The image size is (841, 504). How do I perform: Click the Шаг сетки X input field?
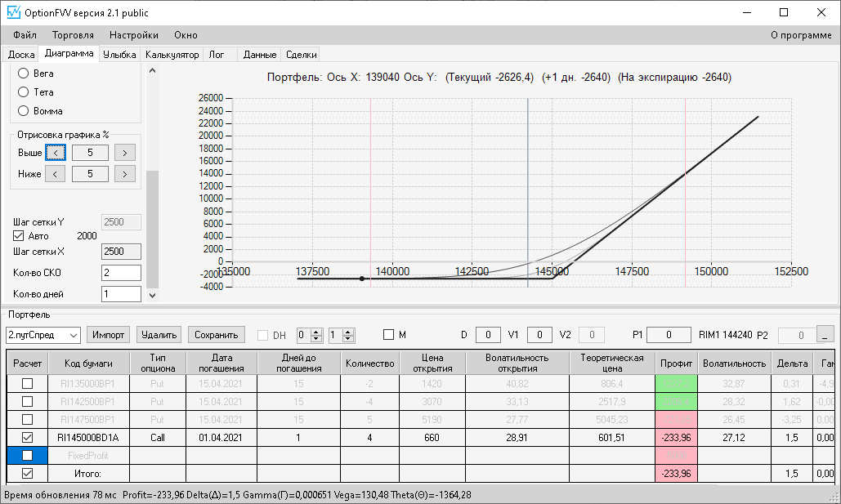coord(121,252)
